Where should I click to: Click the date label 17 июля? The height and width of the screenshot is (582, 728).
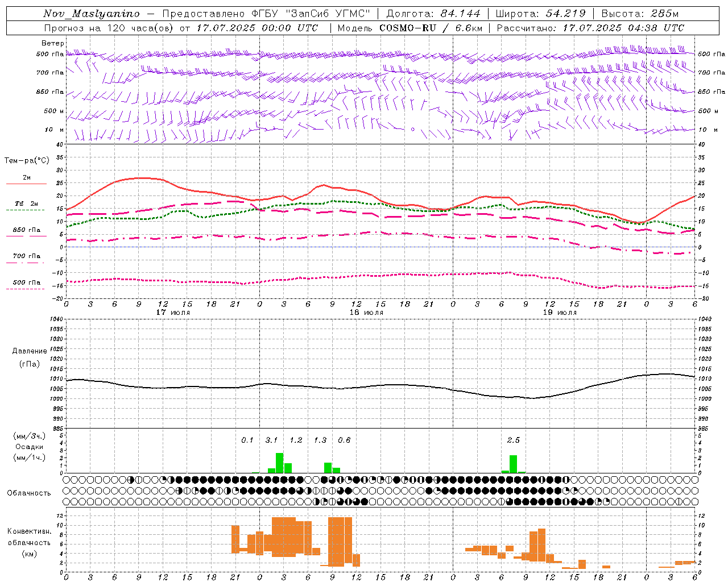coord(173,313)
